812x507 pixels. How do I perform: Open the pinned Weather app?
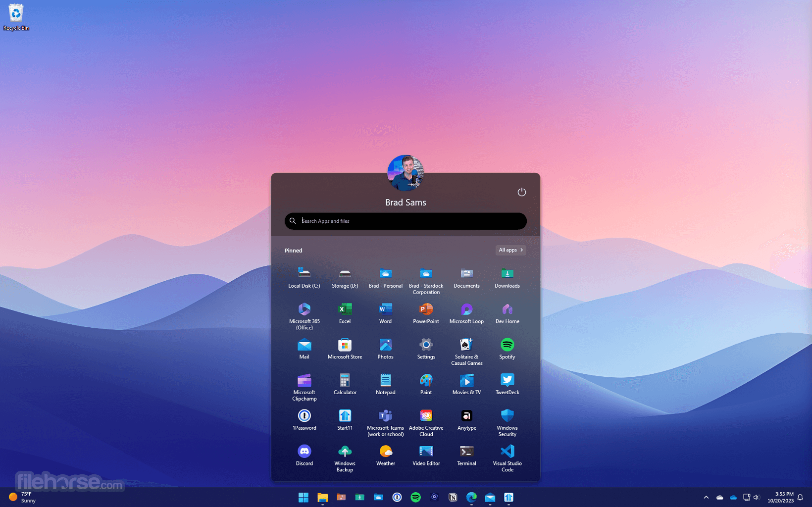[385, 456]
